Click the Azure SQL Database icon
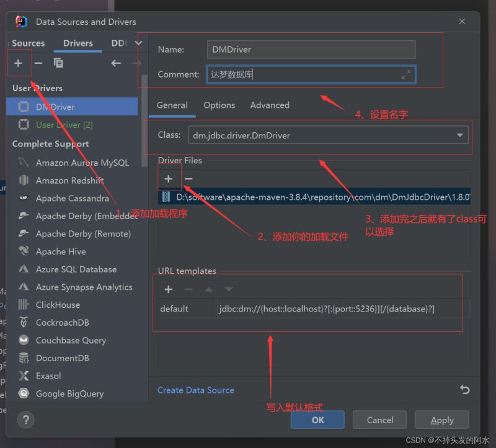 (x=24, y=269)
